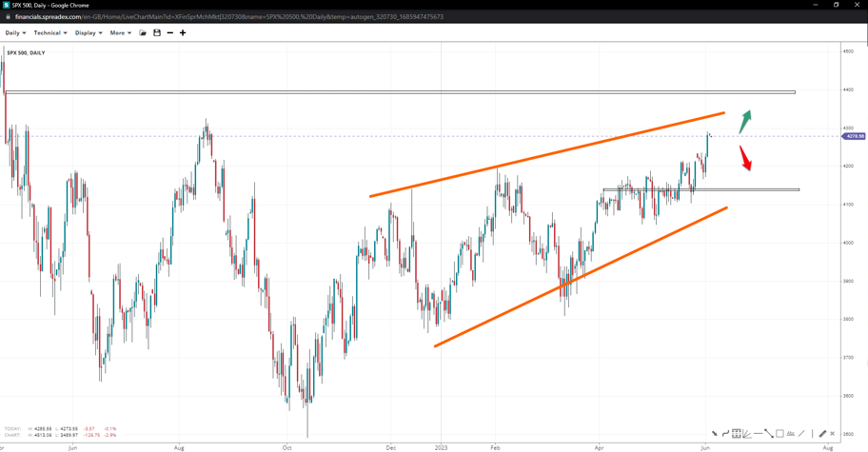Expand the Technical indicators menu
Image resolution: width=868 pixels, height=452 pixels.
click(x=49, y=33)
